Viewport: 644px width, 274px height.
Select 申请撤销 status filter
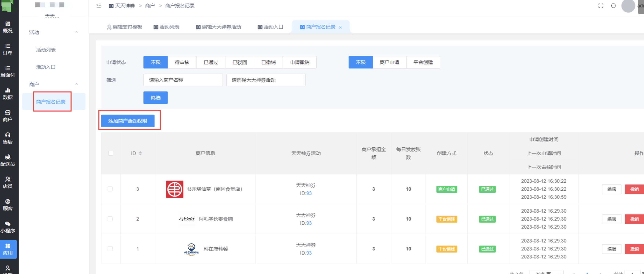[x=300, y=62]
